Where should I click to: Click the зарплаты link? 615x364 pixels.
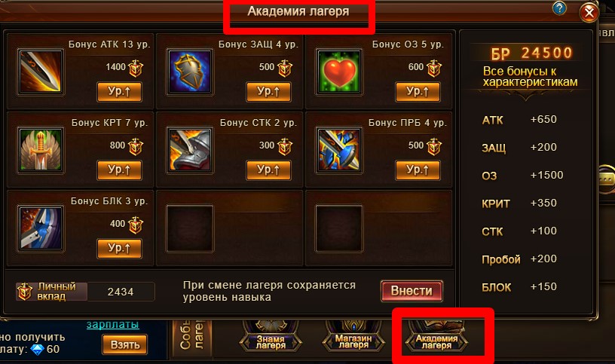click(x=112, y=324)
